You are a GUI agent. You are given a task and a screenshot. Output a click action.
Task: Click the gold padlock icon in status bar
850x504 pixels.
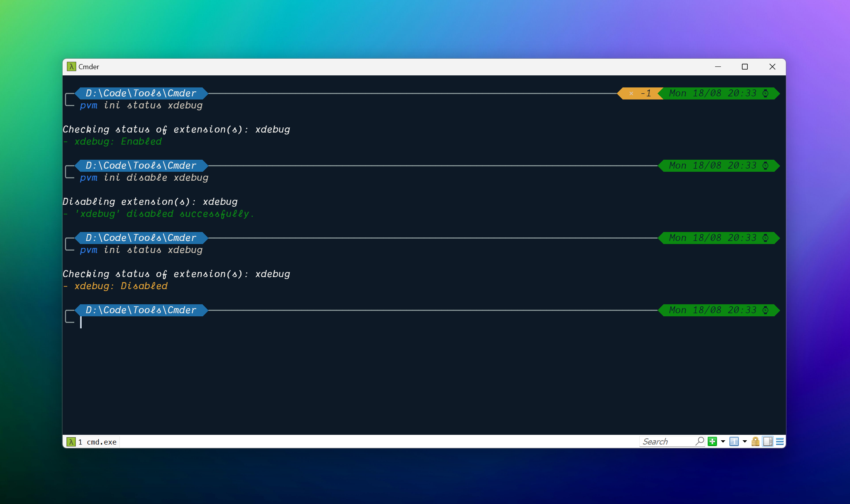coord(755,441)
